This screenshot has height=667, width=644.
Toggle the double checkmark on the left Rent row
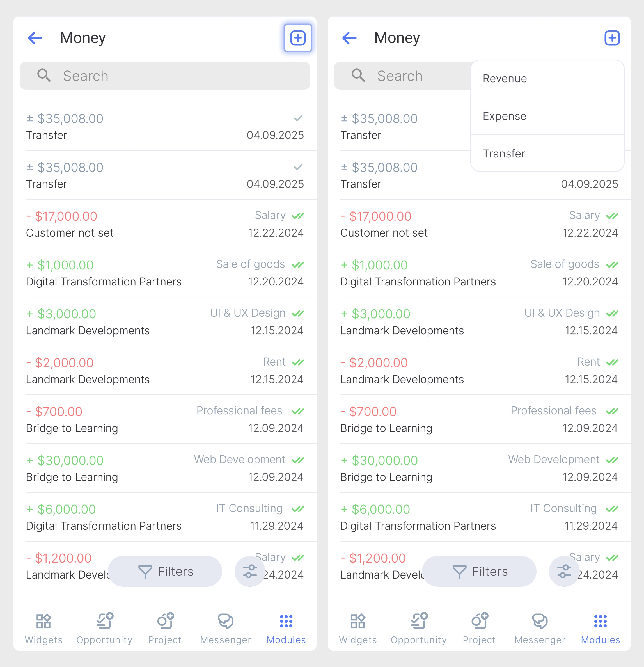[298, 362]
